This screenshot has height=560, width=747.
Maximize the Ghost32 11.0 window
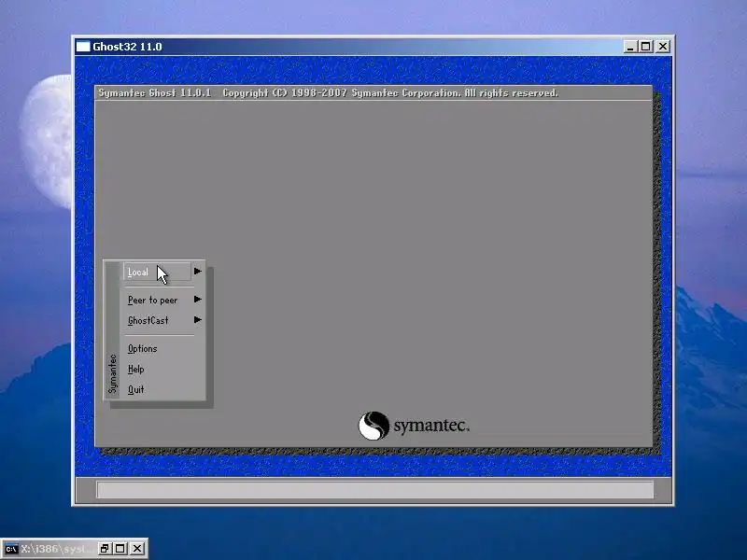[x=645, y=46]
